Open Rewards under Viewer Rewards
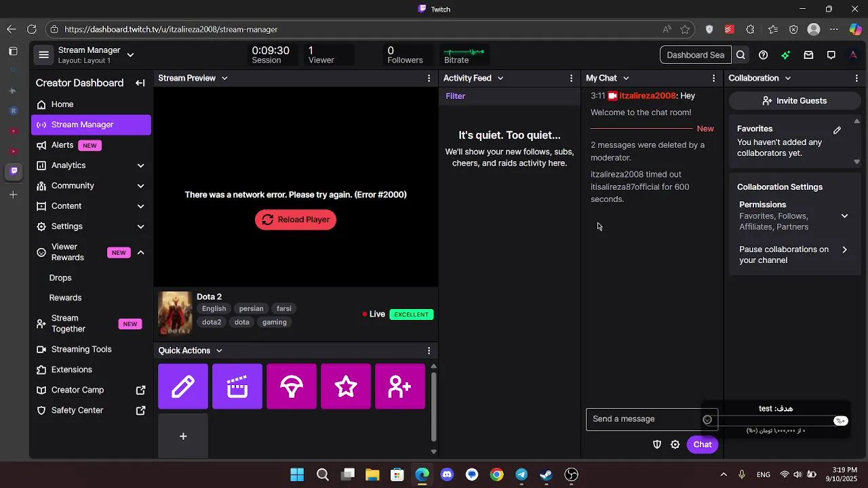The width and height of the screenshot is (868, 488). [x=65, y=298]
